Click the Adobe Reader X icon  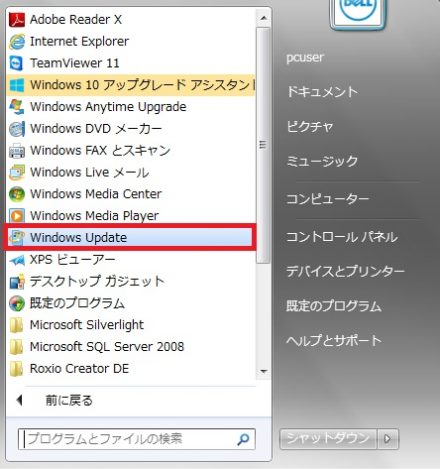[17, 20]
